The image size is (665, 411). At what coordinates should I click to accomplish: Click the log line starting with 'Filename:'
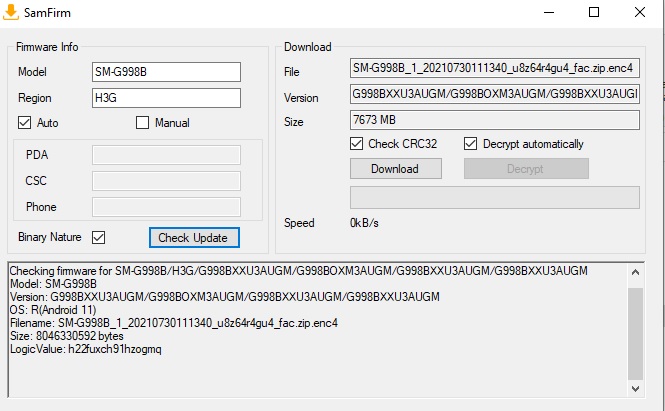coord(173,323)
